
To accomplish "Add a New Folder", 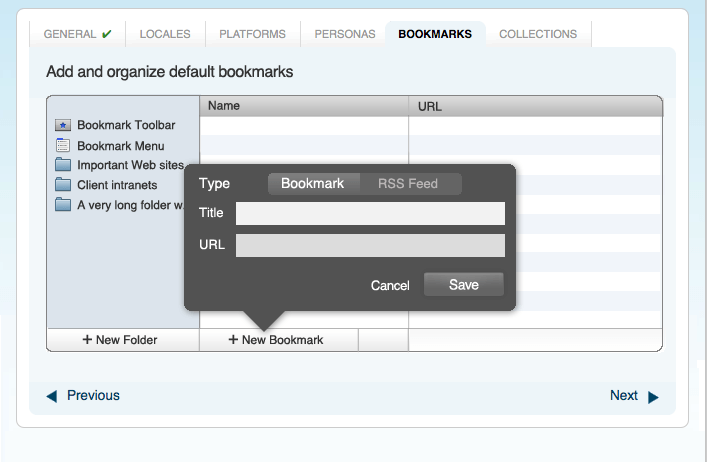I will click(123, 340).
